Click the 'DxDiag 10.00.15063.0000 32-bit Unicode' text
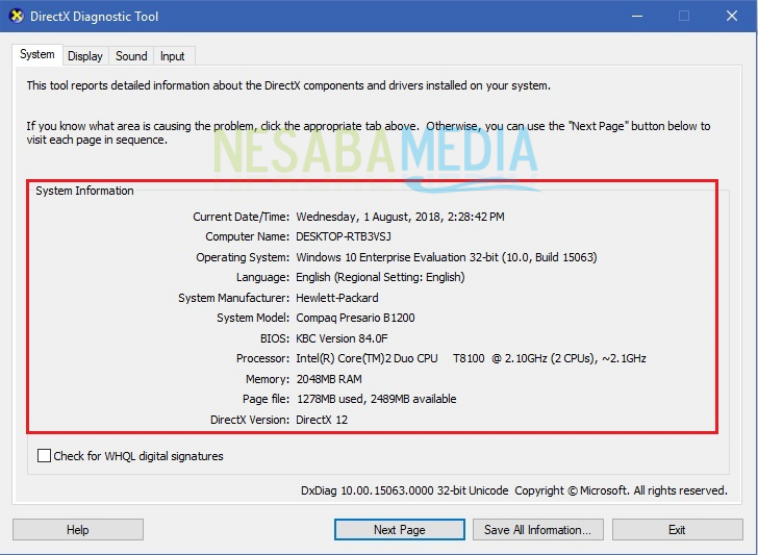Image resolution: width=758 pixels, height=555 pixels. [405, 491]
